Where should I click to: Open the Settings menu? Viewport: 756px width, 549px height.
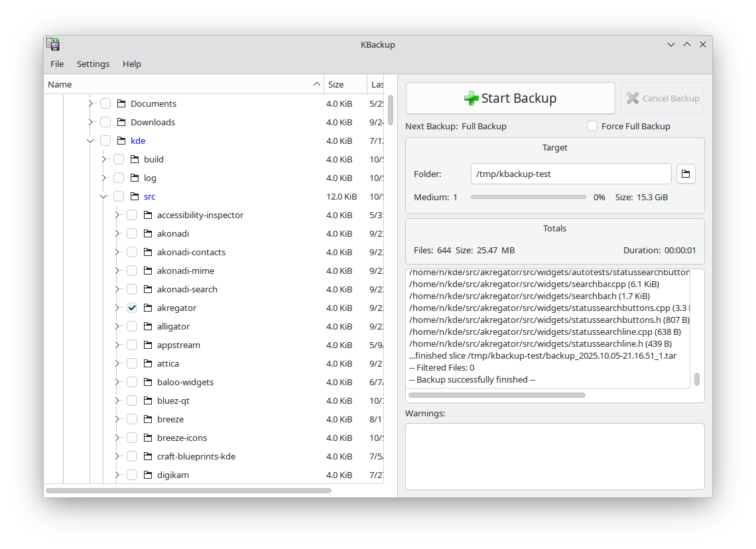point(93,64)
